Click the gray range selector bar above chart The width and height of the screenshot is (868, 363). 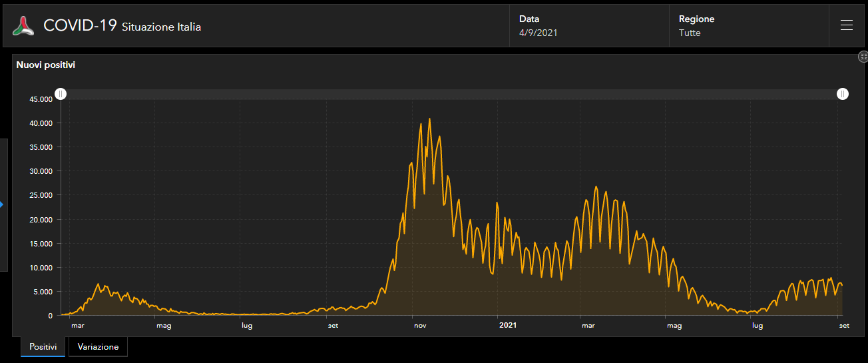[451, 94]
